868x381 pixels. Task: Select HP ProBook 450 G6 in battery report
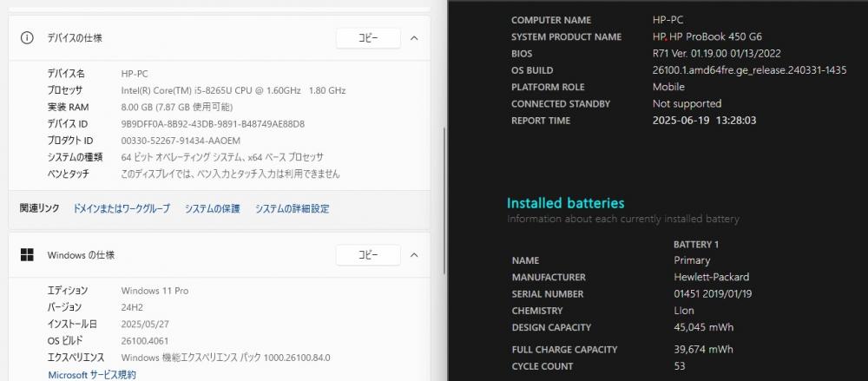707,36
